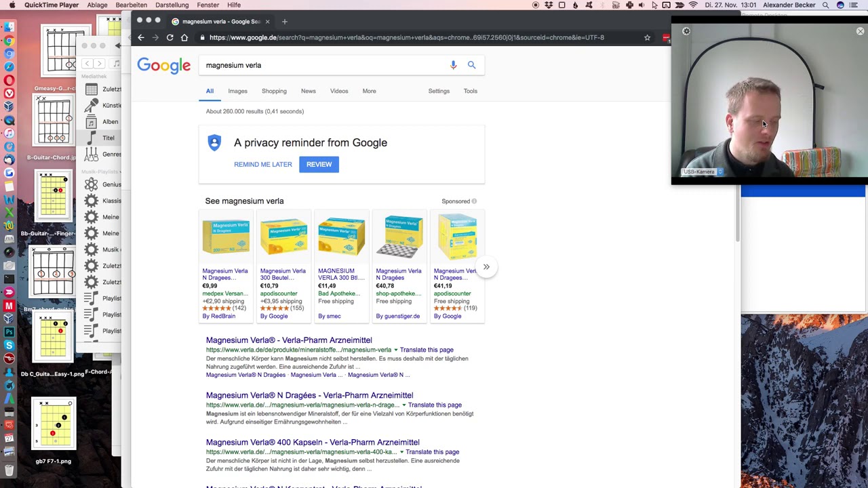Open the dropdown arrow beside the magnesium-verla-400-ka URL
The image size is (868, 488).
pyautogui.click(x=401, y=452)
